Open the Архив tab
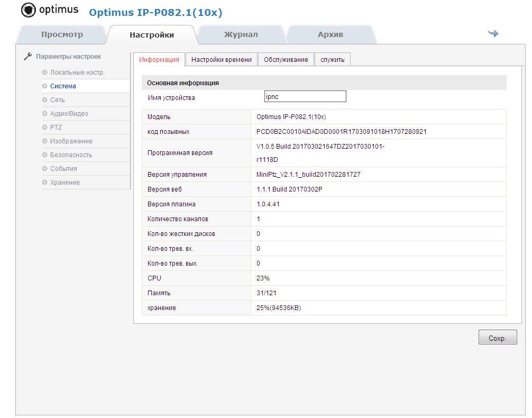This screenshot has width=532, height=418. click(x=330, y=35)
